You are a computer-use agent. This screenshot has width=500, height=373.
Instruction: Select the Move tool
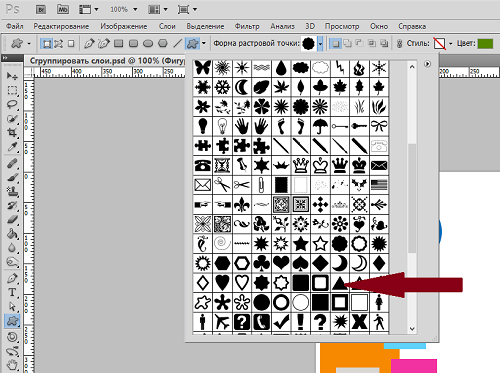[12, 76]
